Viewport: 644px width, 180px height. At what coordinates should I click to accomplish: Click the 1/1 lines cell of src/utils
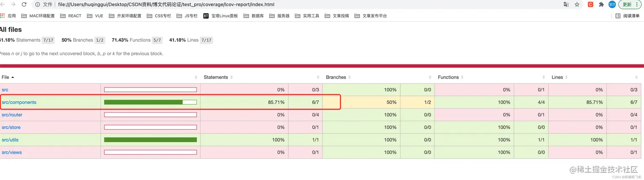point(624,140)
